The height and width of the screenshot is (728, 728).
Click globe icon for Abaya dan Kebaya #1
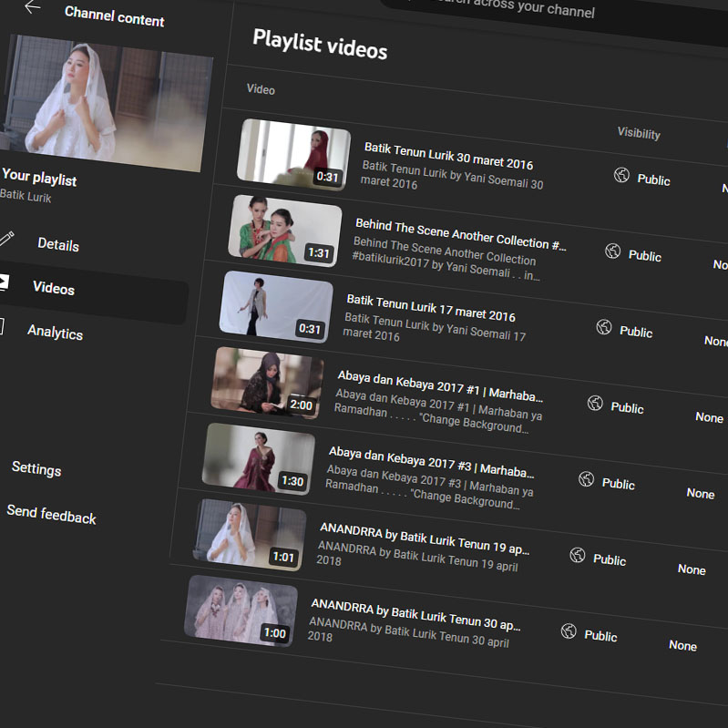point(595,403)
